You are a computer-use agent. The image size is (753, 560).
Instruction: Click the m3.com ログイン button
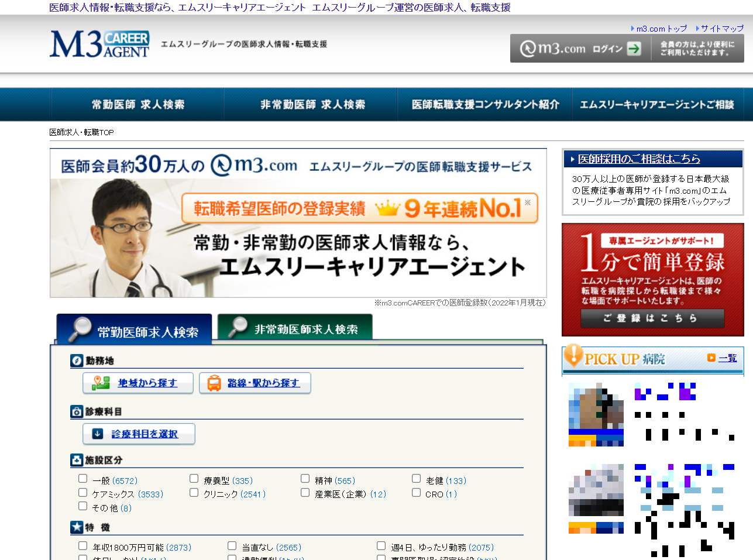579,49
